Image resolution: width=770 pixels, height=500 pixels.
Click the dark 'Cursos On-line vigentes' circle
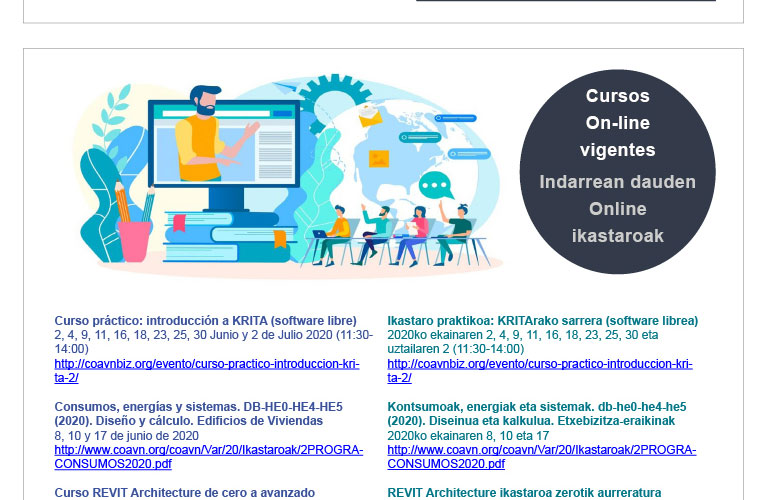pyautogui.click(x=617, y=171)
